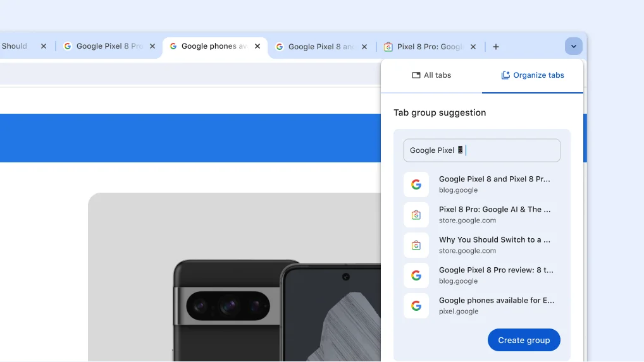Click the blue banner on the page
Viewport: 644px width, 362px height.
190,138
